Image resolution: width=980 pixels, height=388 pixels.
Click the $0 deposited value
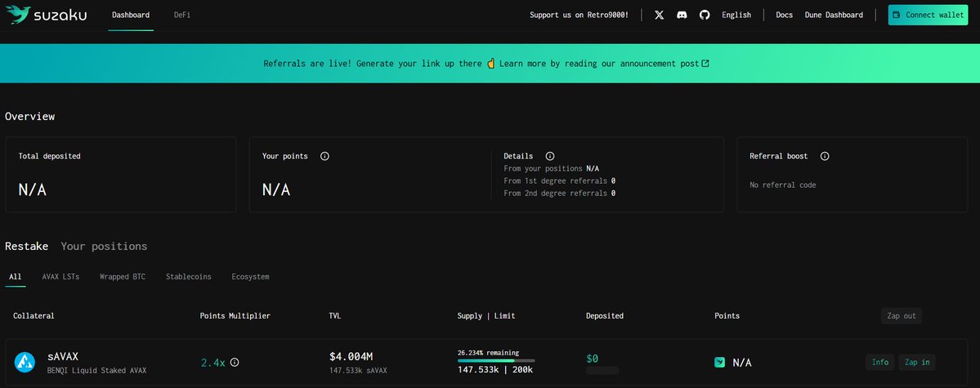(x=592, y=359)
